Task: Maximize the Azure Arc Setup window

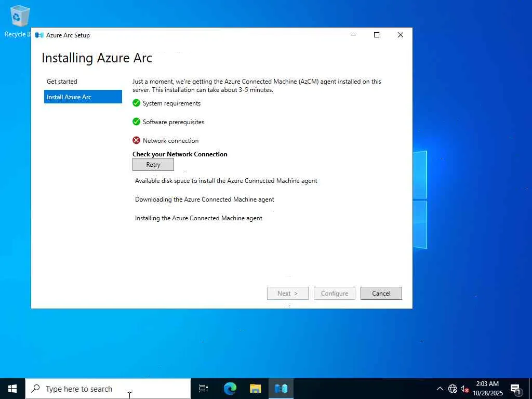Action: [x=377, y=35]
